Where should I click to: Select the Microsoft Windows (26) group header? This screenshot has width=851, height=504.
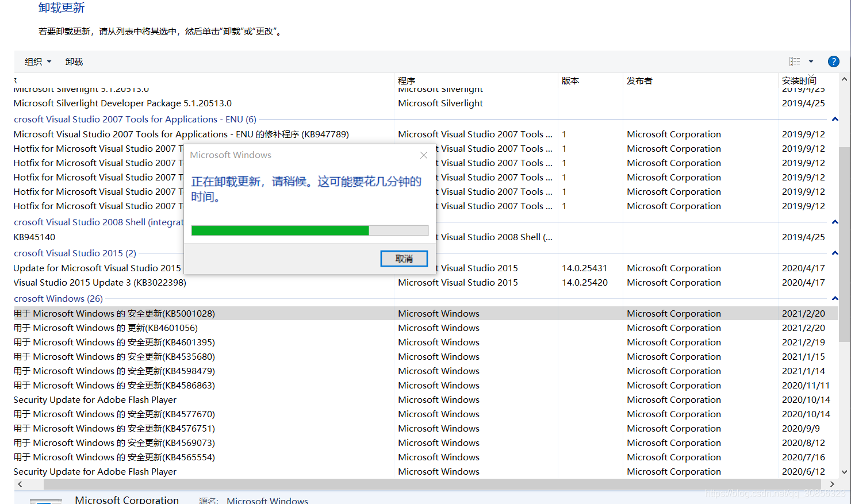[x=58, y=299]
